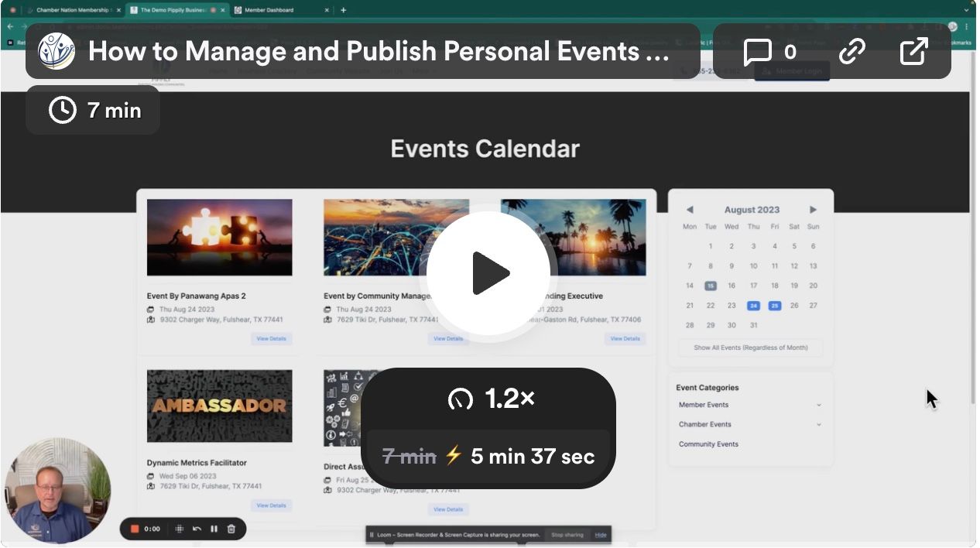Viewport: 980px width, 548px height.
Task: Click the recorder grid handle icon
Action: 180,529
